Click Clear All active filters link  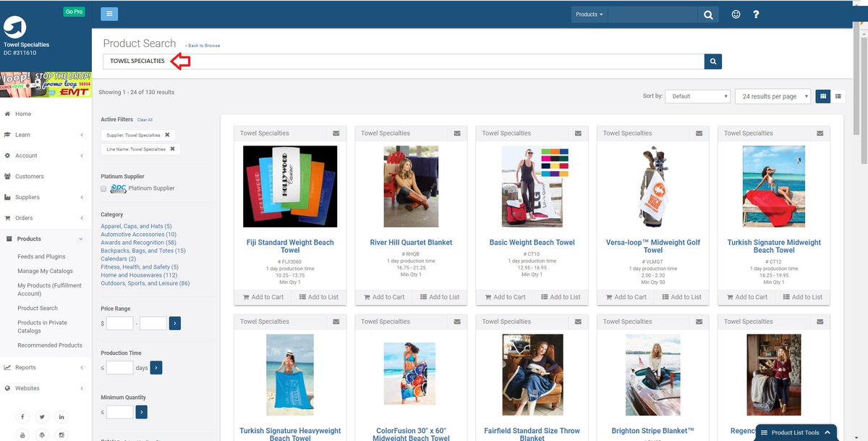(145, 119)
